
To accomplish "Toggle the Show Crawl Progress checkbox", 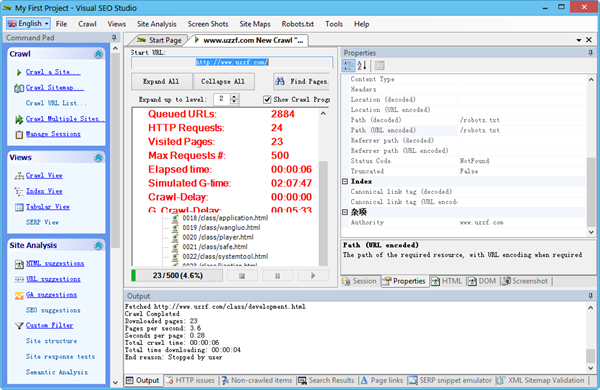I will tap(267, 100).
